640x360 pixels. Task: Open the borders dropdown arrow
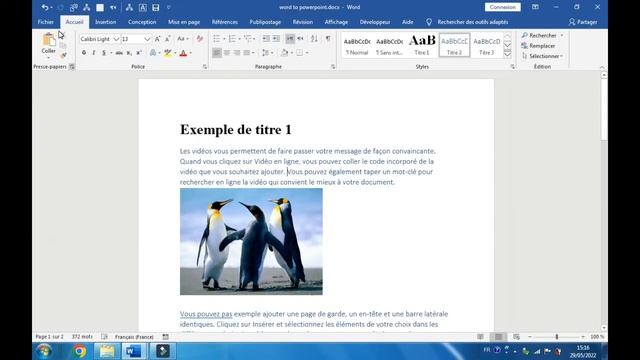click(307, 53)
